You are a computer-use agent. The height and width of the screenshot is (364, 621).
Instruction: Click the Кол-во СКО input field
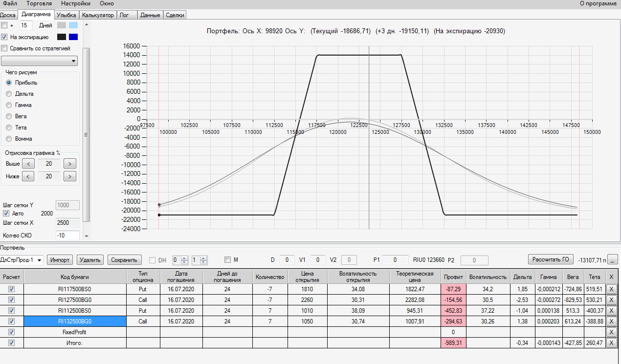click(67, 236)
